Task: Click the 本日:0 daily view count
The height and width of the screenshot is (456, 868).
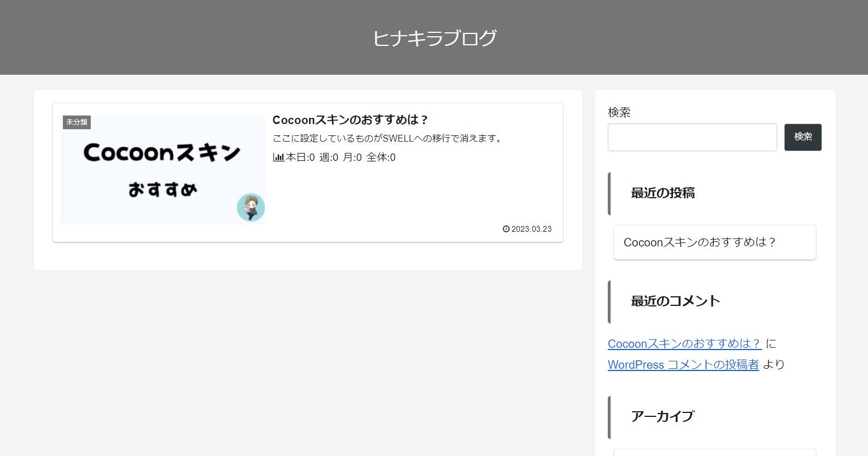Action: pos(300,157)
